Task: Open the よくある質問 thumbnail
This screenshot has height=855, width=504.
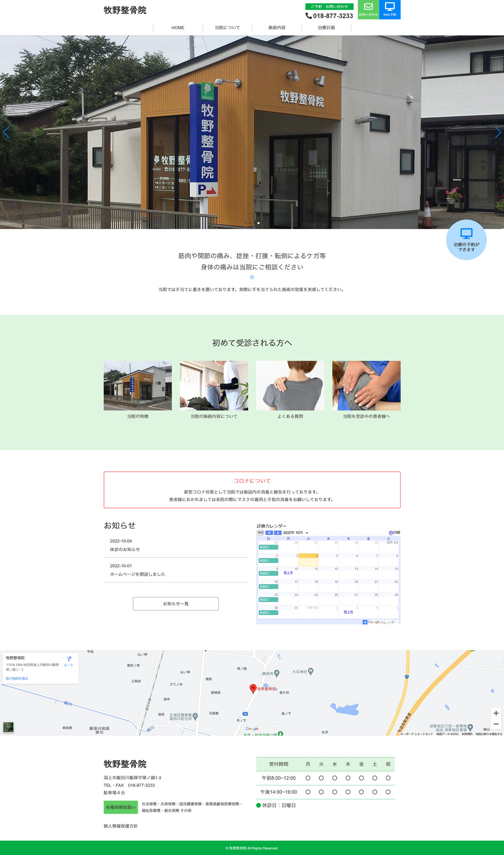Action: pyautogui.click(x=290, y=386)
